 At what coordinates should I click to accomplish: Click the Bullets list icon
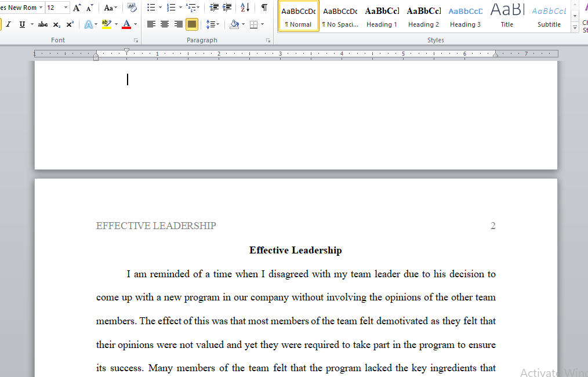(151, 8)
